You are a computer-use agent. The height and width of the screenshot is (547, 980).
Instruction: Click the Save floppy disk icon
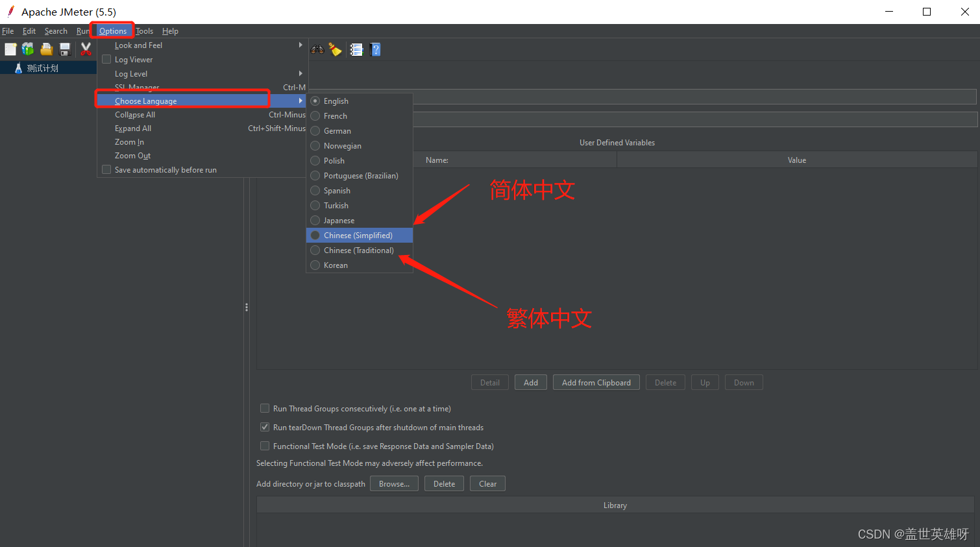pyautogui.click(x=65, y=49)
